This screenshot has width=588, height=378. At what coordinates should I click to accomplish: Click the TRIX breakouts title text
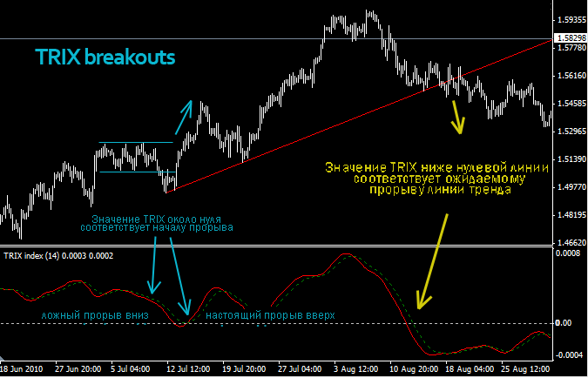click(x=105, y=57)
